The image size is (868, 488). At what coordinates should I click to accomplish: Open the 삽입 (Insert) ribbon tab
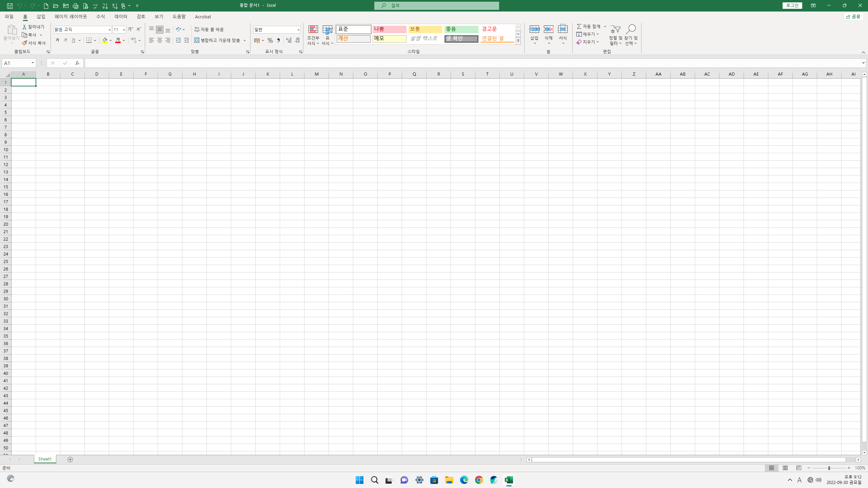(x=41, y=17)
